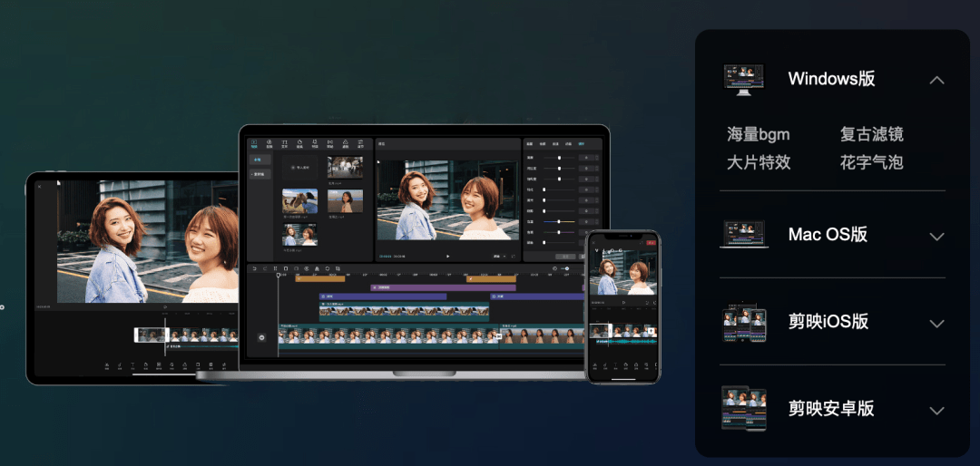980x466 pixels.
Task: Click the import media box in laptop panel
Action: pyautogui.click(x=299, y=168)
